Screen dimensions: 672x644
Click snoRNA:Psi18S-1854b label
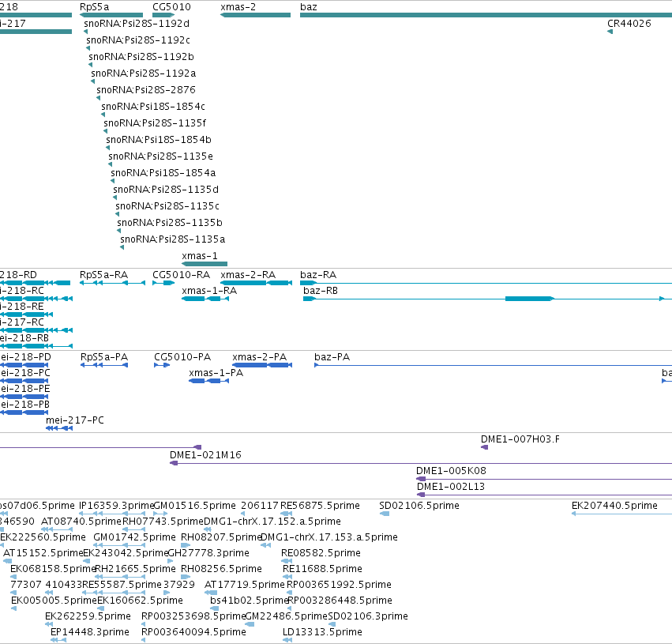pyautogui.click(x=159, y=140)
